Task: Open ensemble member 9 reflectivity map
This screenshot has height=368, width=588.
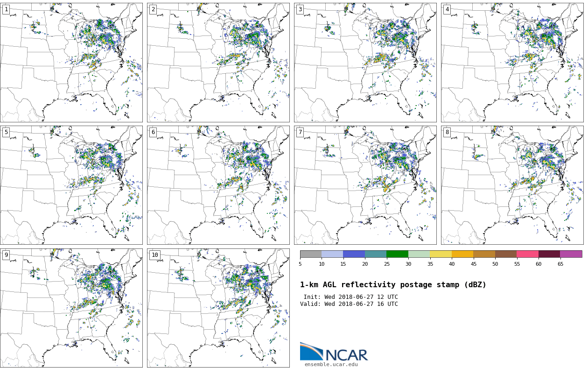Action: [71, 308]
